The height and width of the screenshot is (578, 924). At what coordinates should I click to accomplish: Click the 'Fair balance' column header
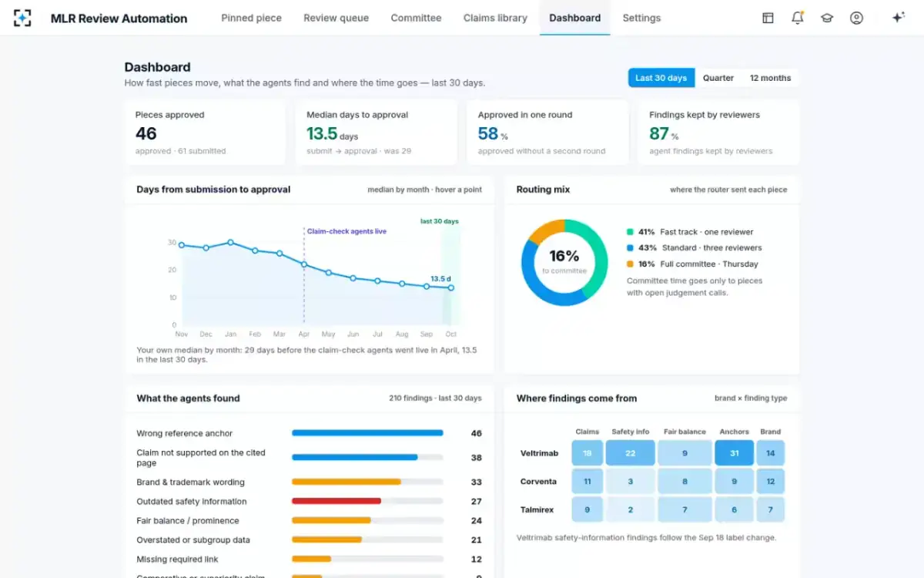pos(685,432)
